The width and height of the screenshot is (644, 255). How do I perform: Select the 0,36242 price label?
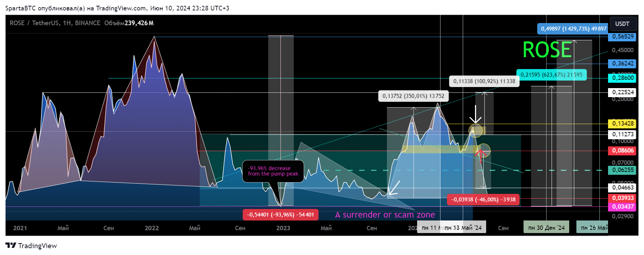point(623,64)
